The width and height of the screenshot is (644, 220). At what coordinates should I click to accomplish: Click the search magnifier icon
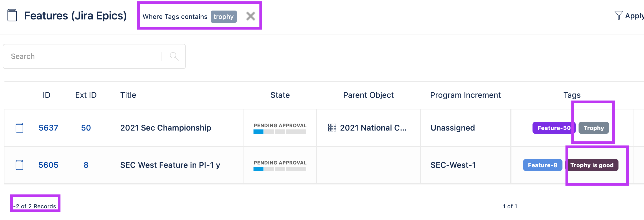tap(174, 56)
